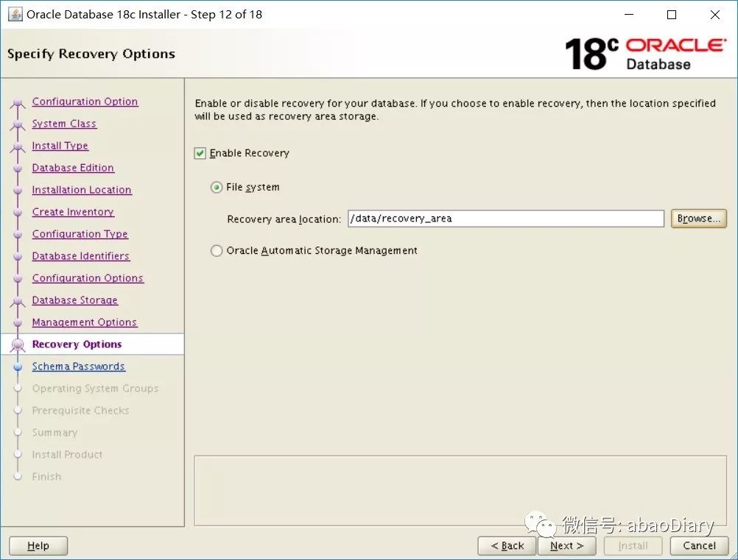Navigate to Installation Location step
The width and height of the screenshot is (738, 560).
click(x=82, y=190)
